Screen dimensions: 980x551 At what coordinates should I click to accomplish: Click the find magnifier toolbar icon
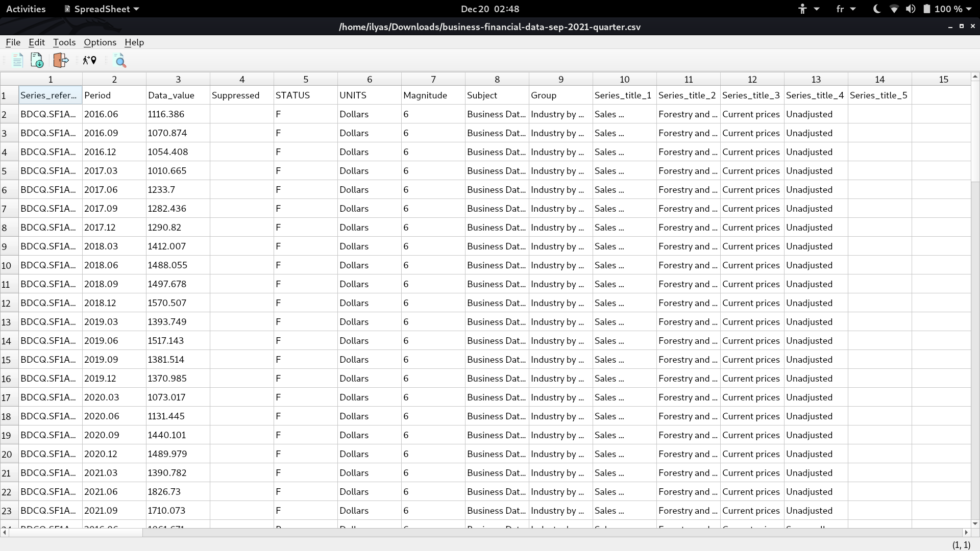pos(120,61)
